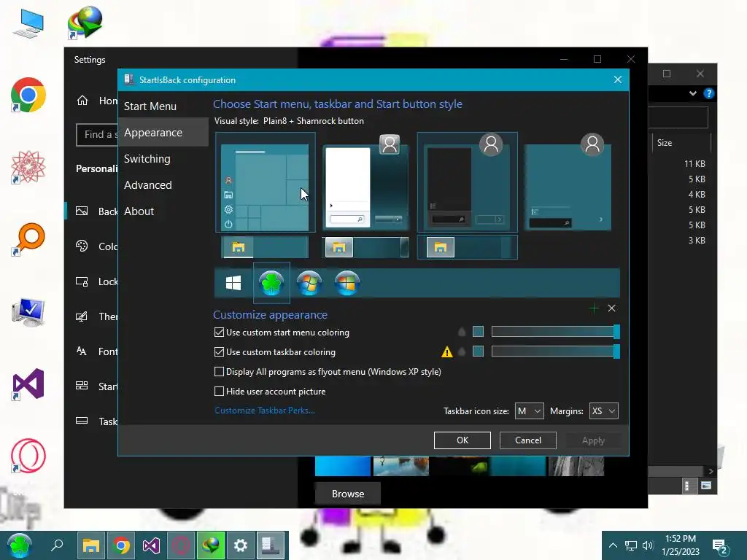Screen dimensions: 747x560
Task: Toggle Use custom taskbar coloring
Action: (x=219, y=352)
